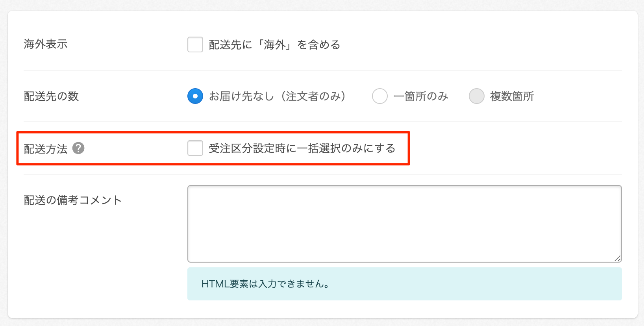The height and width of the screenshot is (326, 644).
Task: Select お届け先なし（注文者のみ）
Action: 194,96
